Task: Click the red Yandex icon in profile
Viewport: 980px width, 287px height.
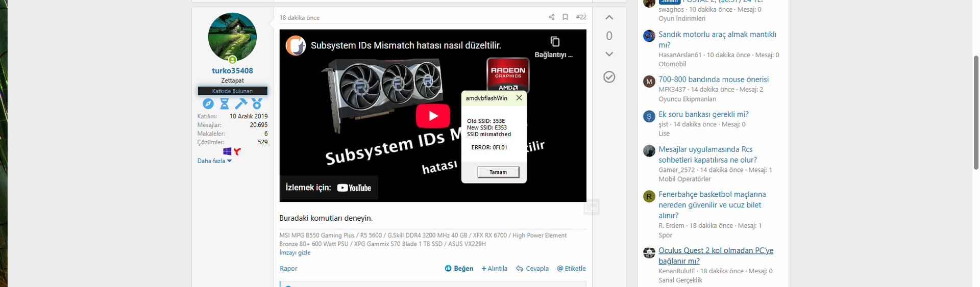Action: [237, 151]
